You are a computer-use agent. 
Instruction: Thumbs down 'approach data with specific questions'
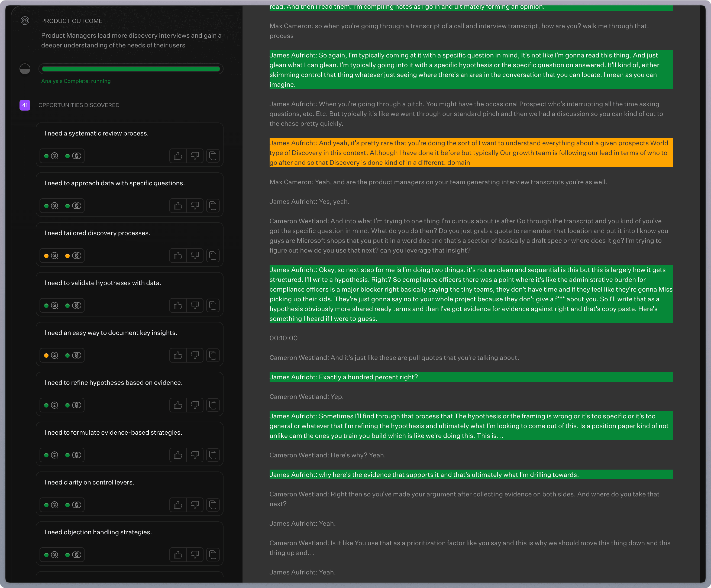tap(195, 206)
